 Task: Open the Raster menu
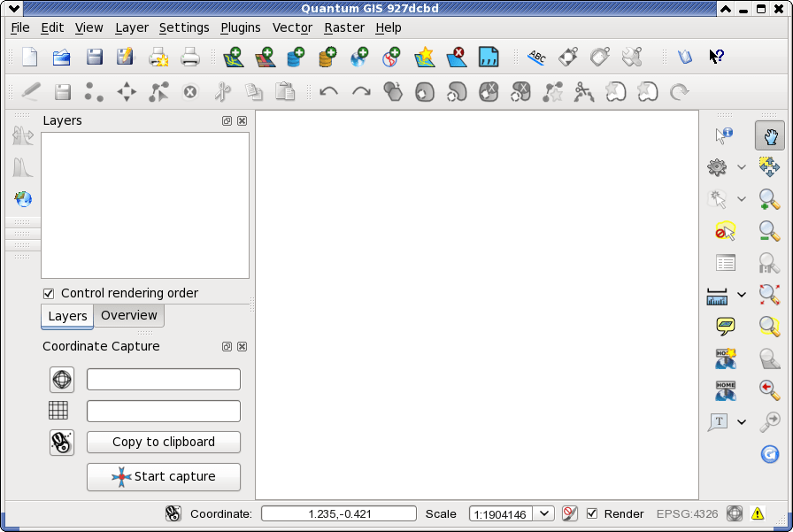(x=344, y=27)
